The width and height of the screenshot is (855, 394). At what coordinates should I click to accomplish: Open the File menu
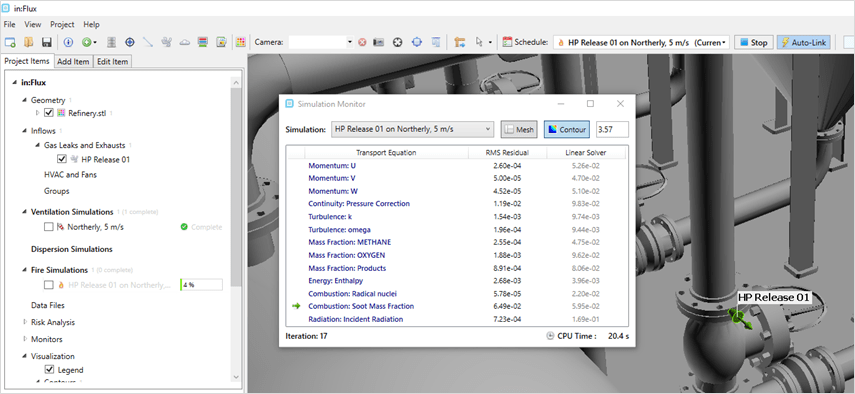(x=9, y=25)
